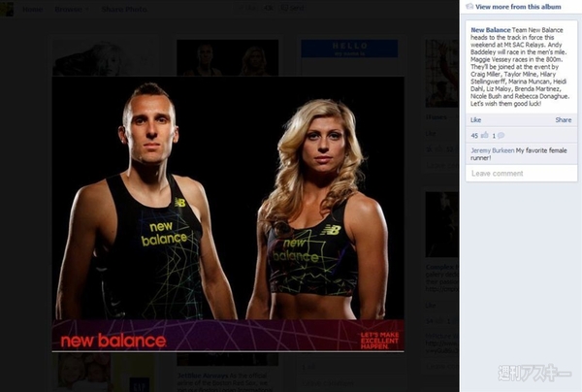Open Jeremy Burkeen's profile link
The image size is (582, 392).
(492, 150)
